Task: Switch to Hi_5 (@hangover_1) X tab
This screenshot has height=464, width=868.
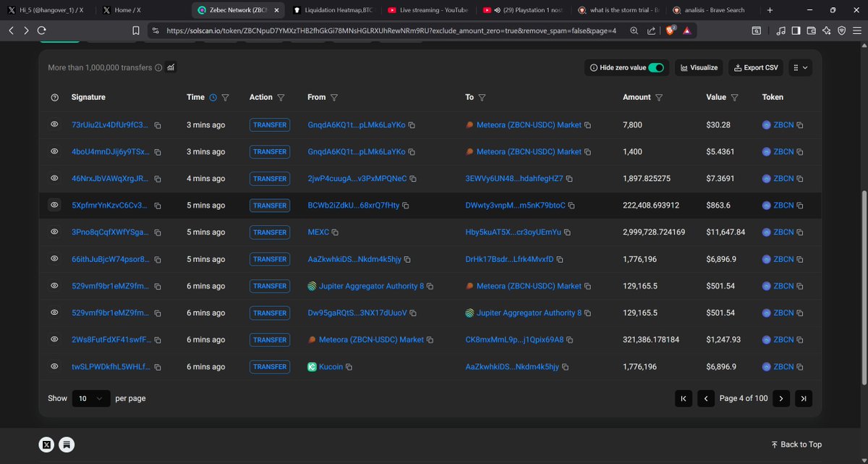Action: click(47, 10)
